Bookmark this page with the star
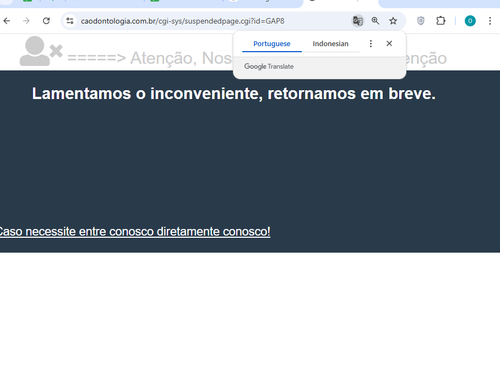 coord(393,21)
